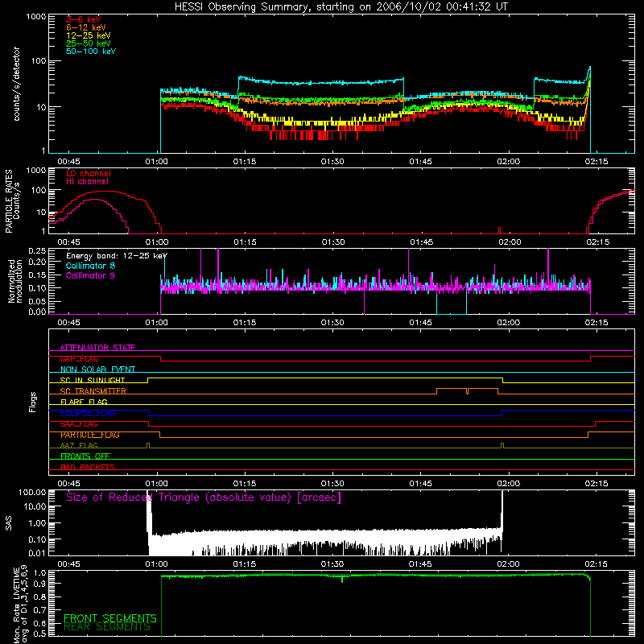
Task: Click the "Size of Reduced Triangle" panel title
Action: tap(204, 497)
